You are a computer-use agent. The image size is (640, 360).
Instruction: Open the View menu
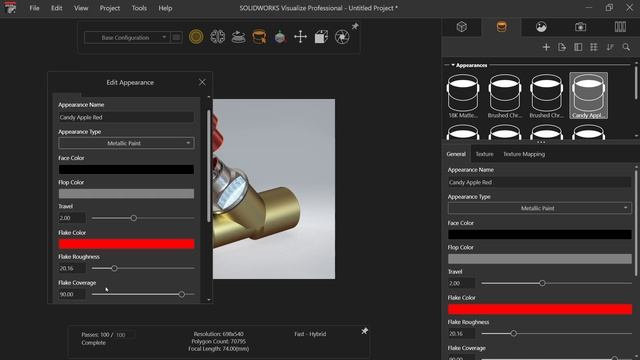(81, 8)
